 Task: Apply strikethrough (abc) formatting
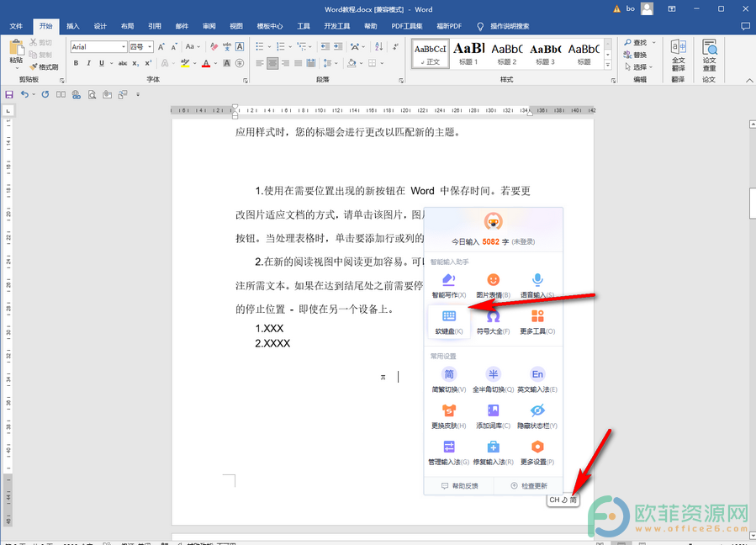123,63
